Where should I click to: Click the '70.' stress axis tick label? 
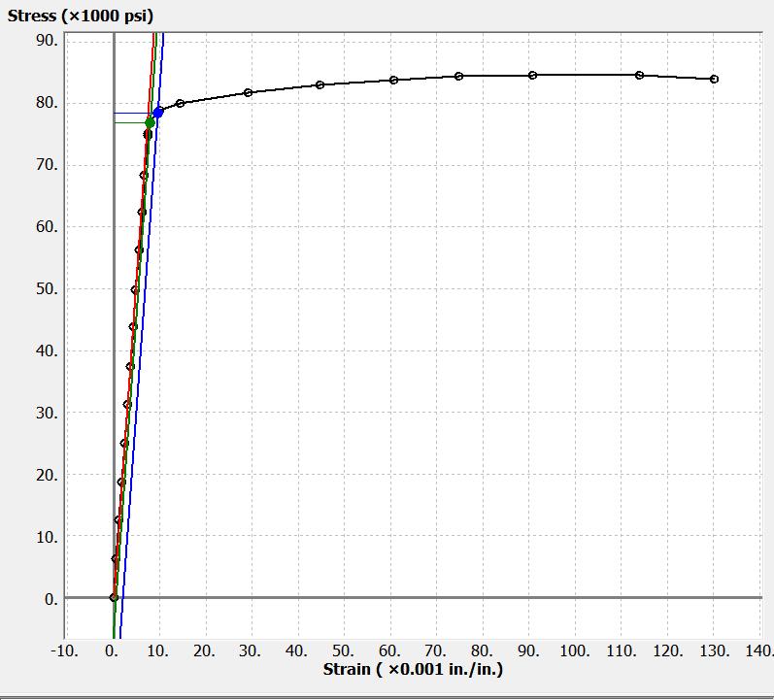click(47, 164)
